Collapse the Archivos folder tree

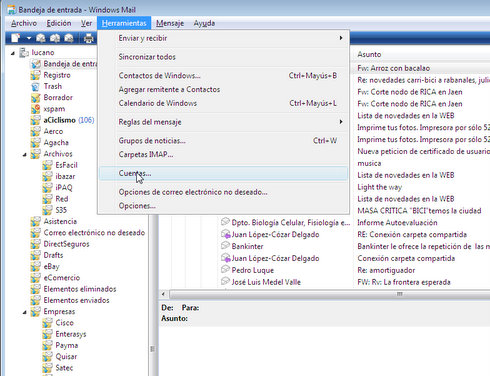pyautogui.click(x=25, y=154)
